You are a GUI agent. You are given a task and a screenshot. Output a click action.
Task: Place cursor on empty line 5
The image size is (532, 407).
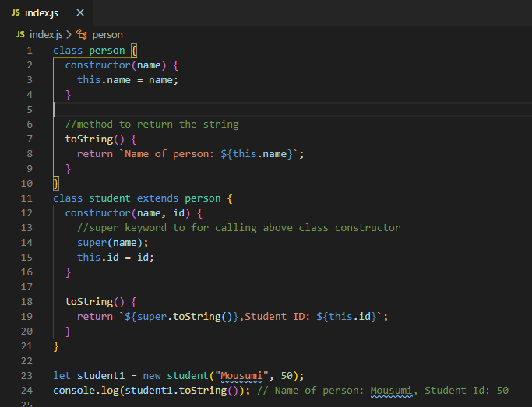click(x=292, y=110)
